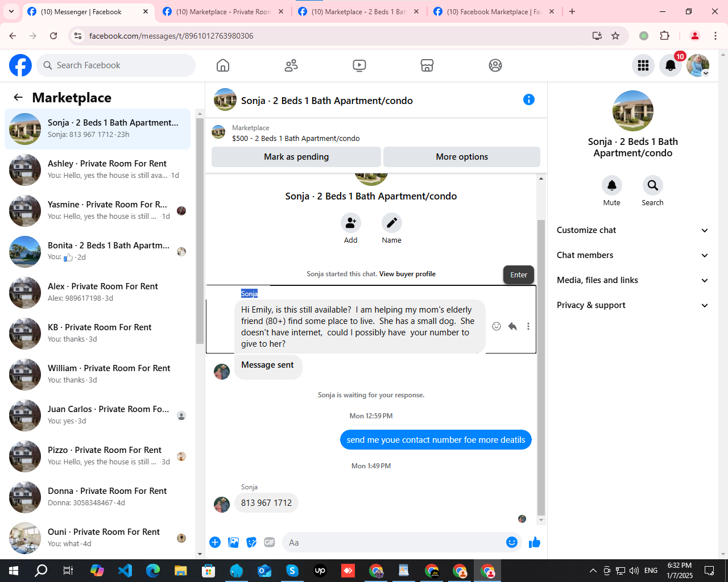Choose a sticker in composer
The height and width of the screenshot is (582, 728).
pyautogui.click(x=251, y=542)
